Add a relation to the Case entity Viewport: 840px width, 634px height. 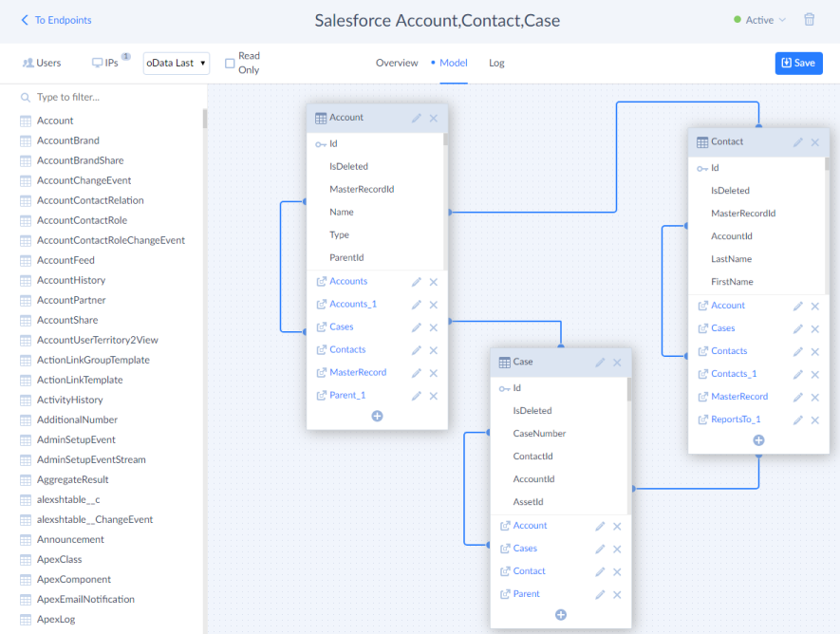coord(561,615)
